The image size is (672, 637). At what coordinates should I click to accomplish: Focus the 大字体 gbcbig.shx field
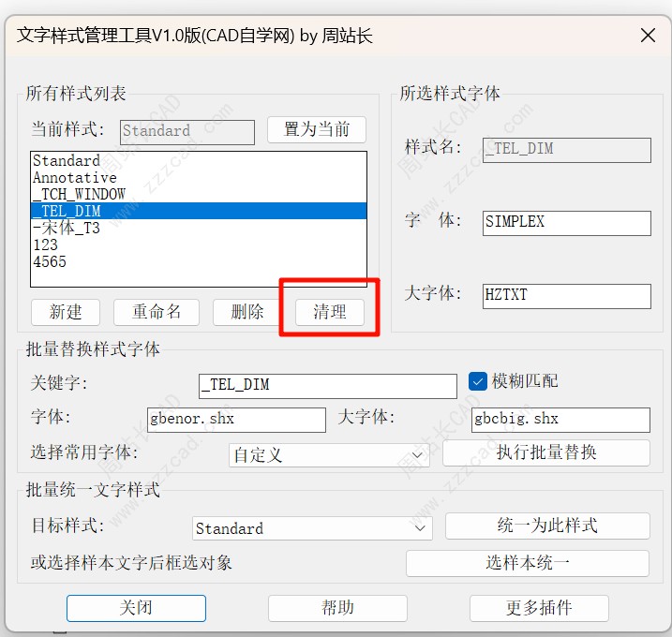tap(560, 419)
